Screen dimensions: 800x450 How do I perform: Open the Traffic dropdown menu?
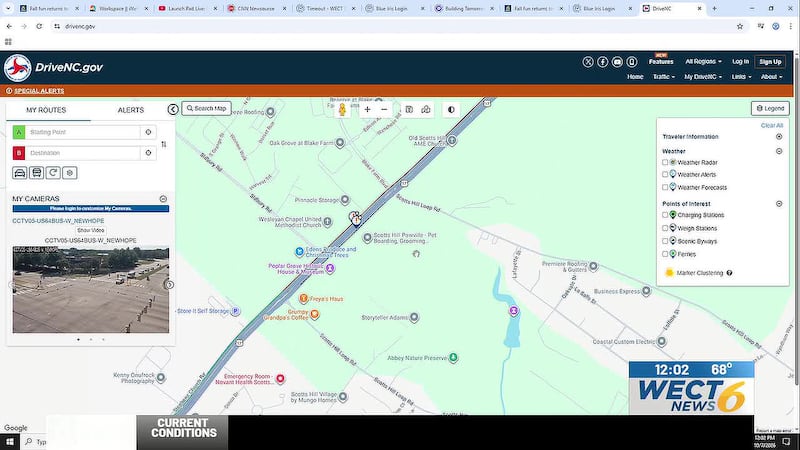664,77
